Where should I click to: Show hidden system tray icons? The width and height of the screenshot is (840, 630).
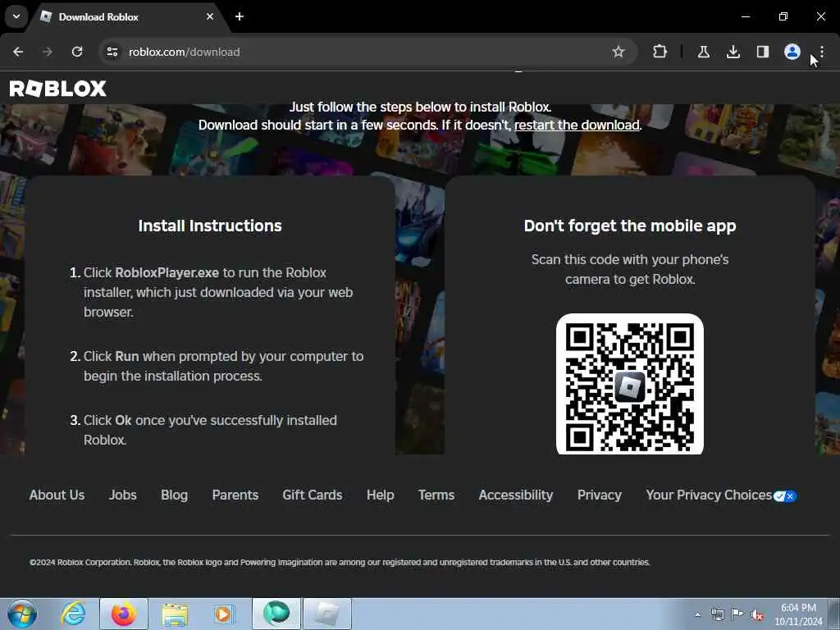click(697, 615)
